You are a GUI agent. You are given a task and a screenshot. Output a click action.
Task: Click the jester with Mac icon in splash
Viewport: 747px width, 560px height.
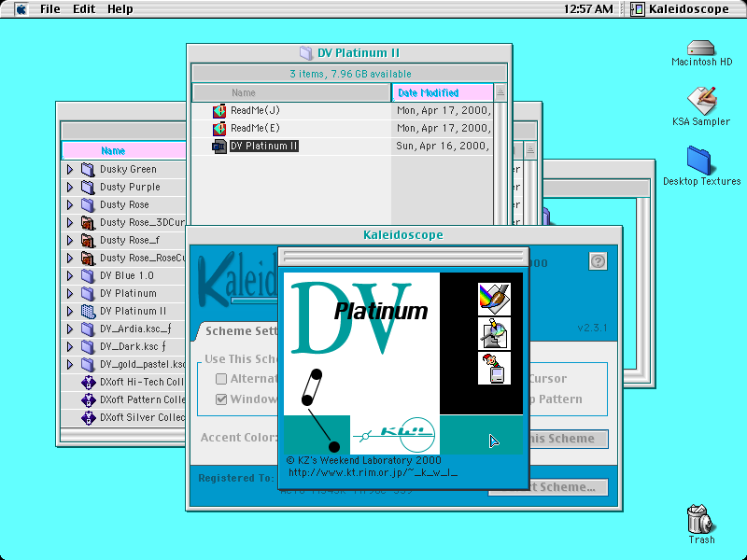point(494,368)
